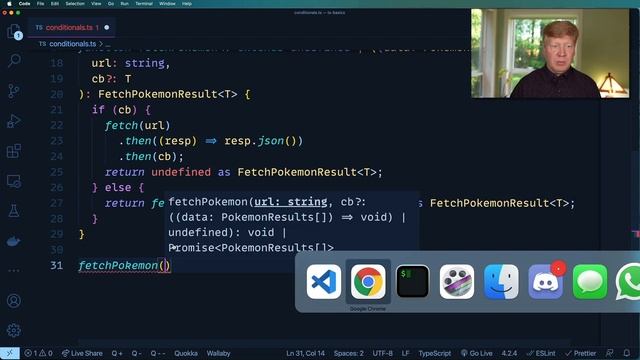Open the Go menu
The height and width of the screenshot is (360, 640).
(111, 4)
